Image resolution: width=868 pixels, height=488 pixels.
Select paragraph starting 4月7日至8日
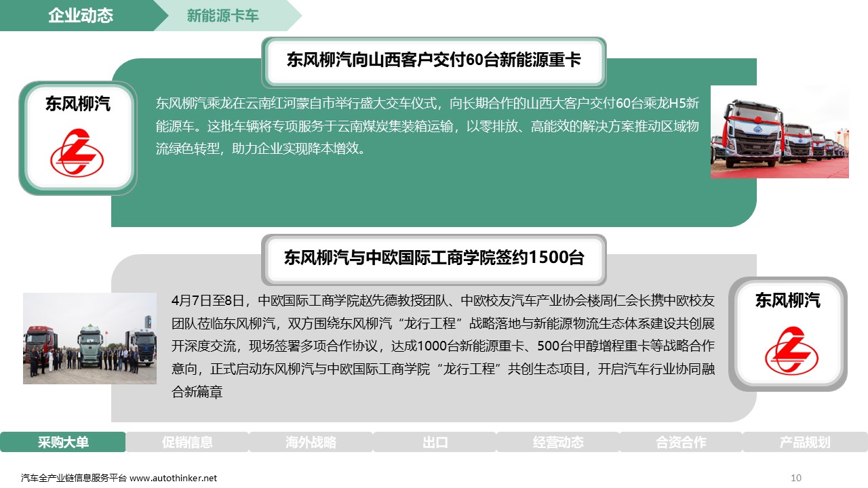pyautogui.click(x=443, y=345)
